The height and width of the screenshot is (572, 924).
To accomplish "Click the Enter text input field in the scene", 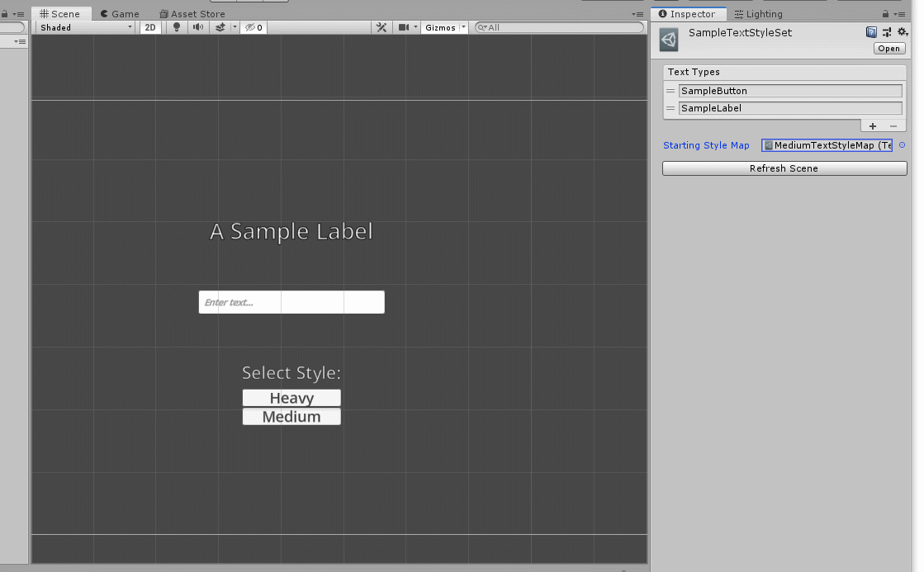I will coord(291,302).
